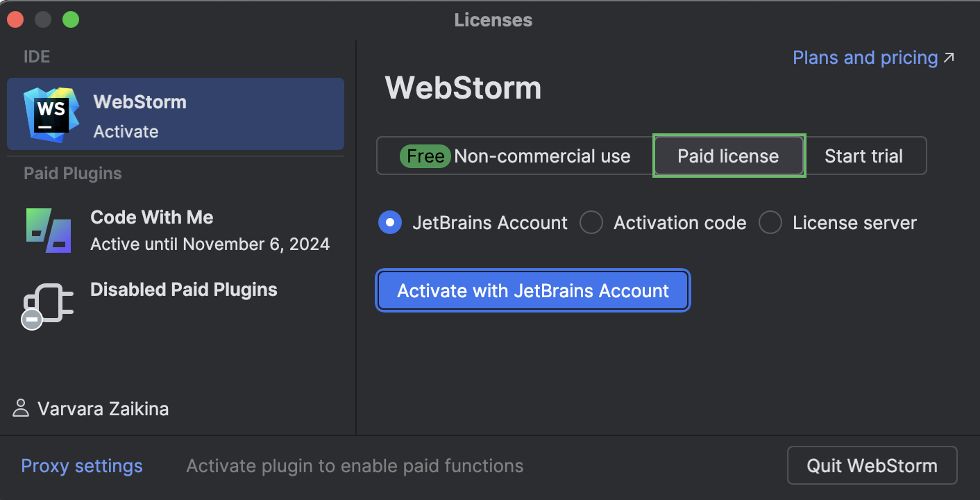Click the green Free badge
Viewport: 980px width, 500px height.
click(x=424, y=156)
